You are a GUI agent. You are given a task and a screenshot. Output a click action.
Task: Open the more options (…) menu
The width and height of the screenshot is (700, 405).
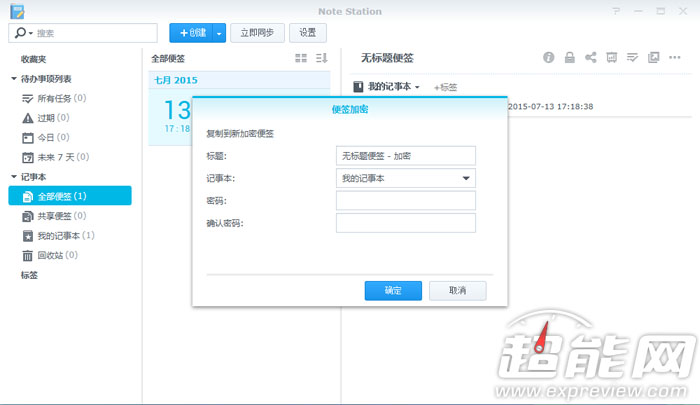tap(675, 57)
